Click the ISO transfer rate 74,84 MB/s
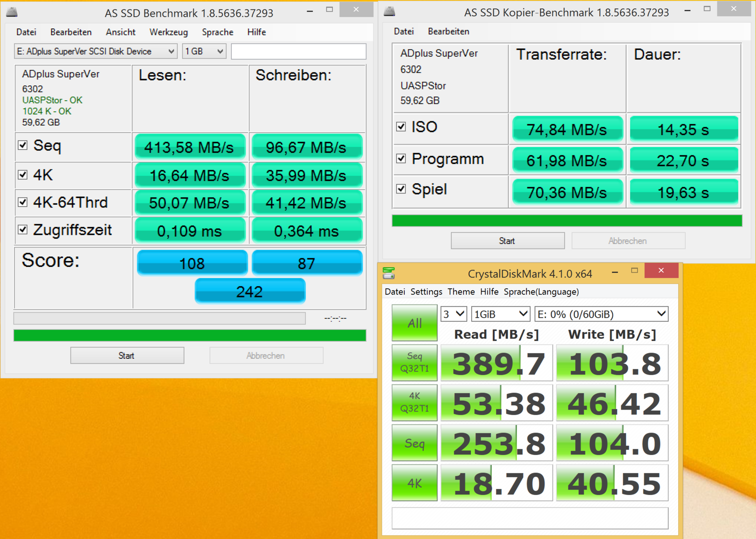This screenshot has width=756, height=539. pos(567,129)
